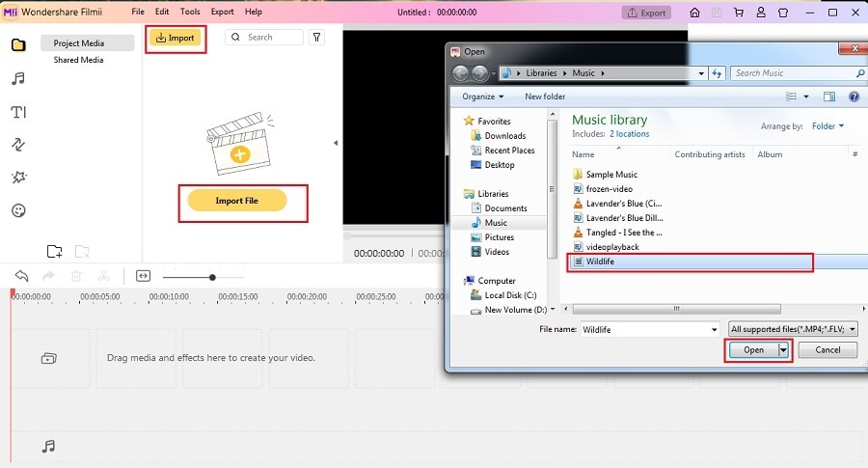The width and height of the screenshot is (868, 468).
Task: Open the Arrange by Folder dropdown
Action: (828, 126)
